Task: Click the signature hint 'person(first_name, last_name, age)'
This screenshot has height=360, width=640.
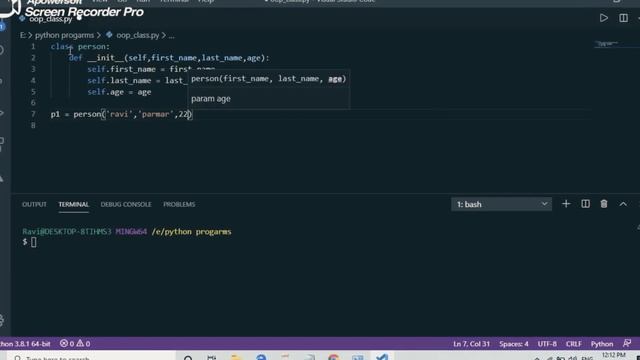Action: coord(269,79)
